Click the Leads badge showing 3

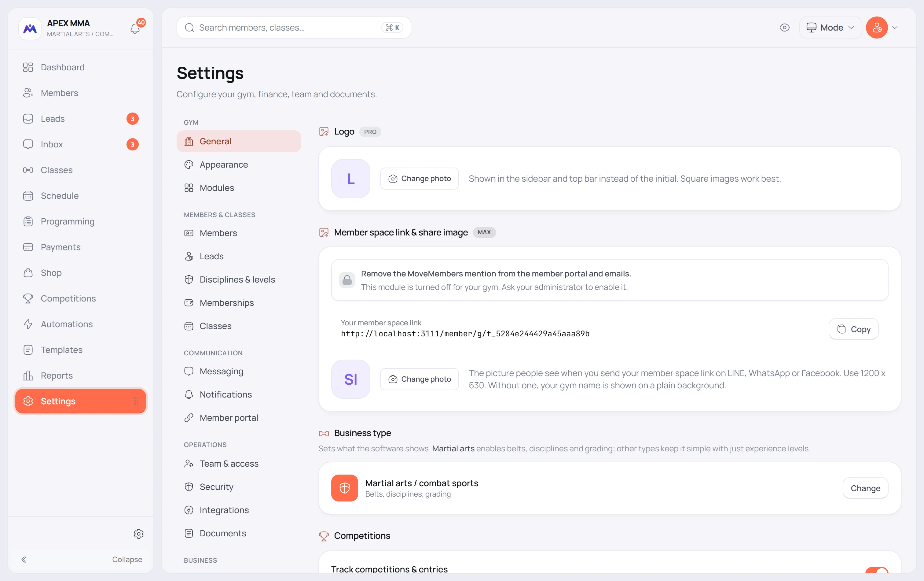pyautogui.click(x=132, y=119)
